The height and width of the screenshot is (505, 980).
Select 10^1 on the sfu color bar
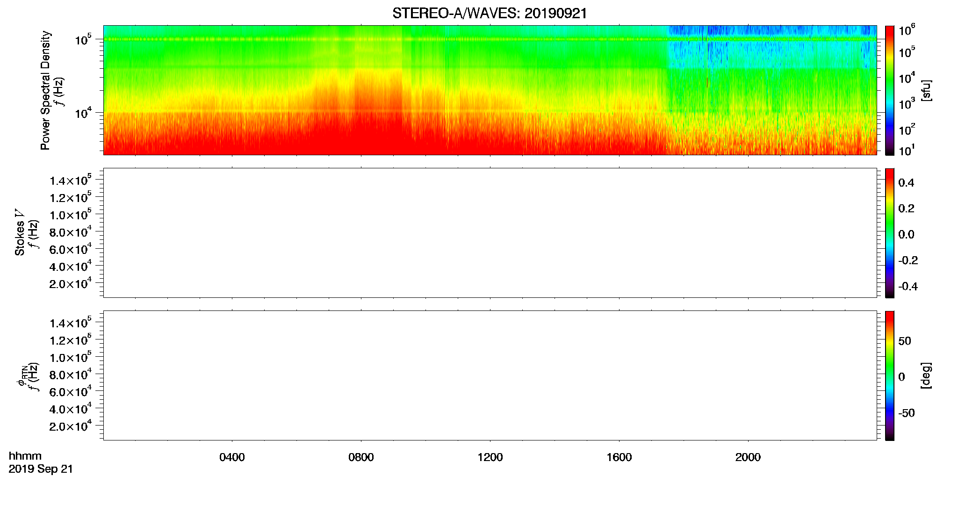(907, 151)
